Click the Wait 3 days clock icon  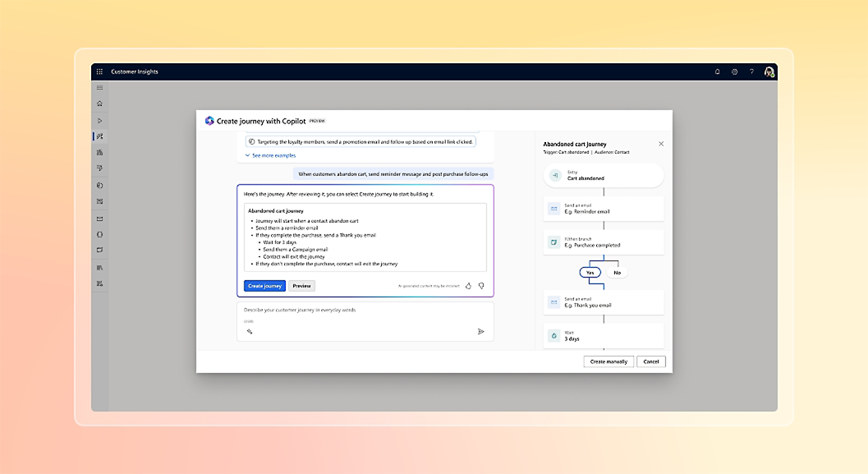tap(554, 335)
